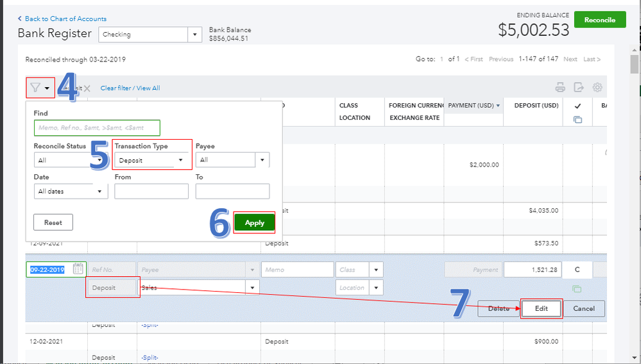Apply the filter
Image resolution: width=641 pixels, height=364 pixels.
click(254, 223)
